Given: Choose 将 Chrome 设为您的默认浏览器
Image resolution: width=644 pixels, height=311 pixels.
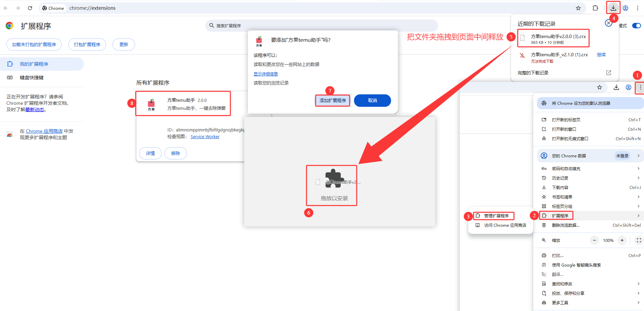Looking at the screenshot, I should [x=590, y=103].
